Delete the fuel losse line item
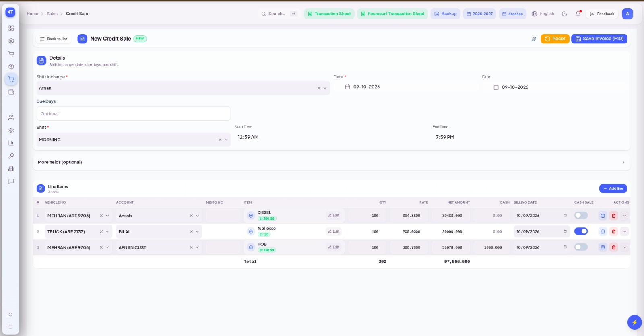Image resolution: width=644 pixels, height=336 pixels. pyautogui.click(x=613, y=231)
